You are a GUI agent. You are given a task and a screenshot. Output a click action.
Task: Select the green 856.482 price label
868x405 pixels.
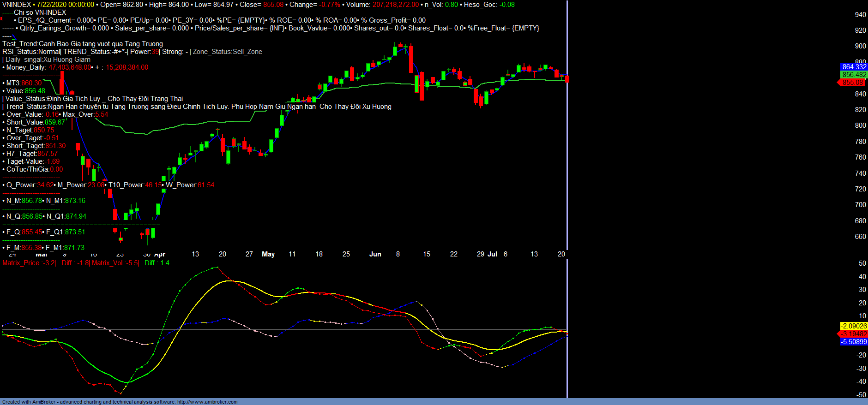(854, 75)
